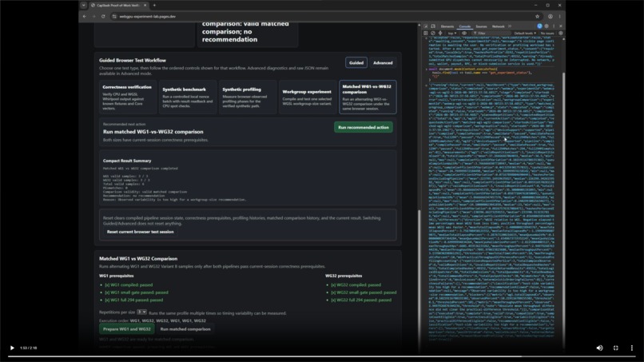Screen dimensions: 644x362
Task: Go back with the browser back arrow
Action: pos(85,17)
